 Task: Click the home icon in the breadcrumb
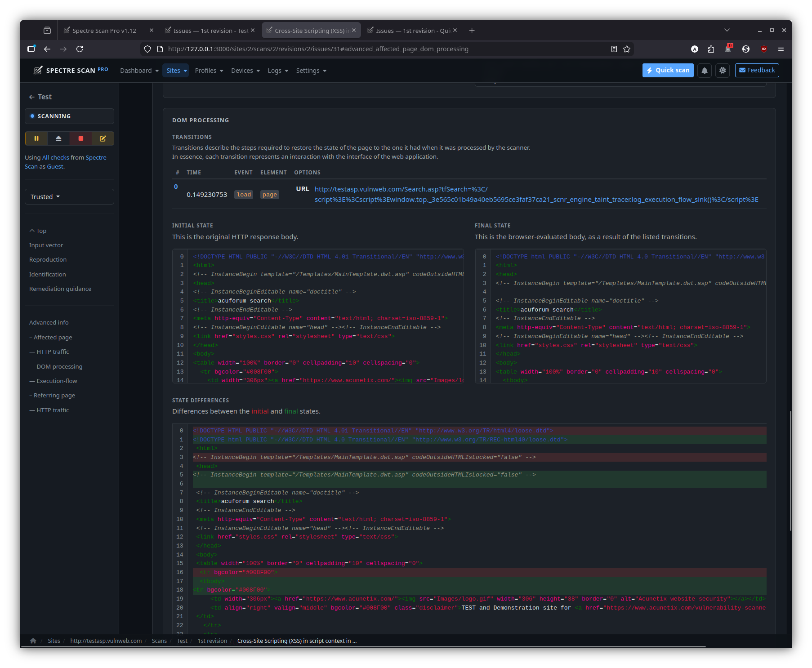coord(33,641)
